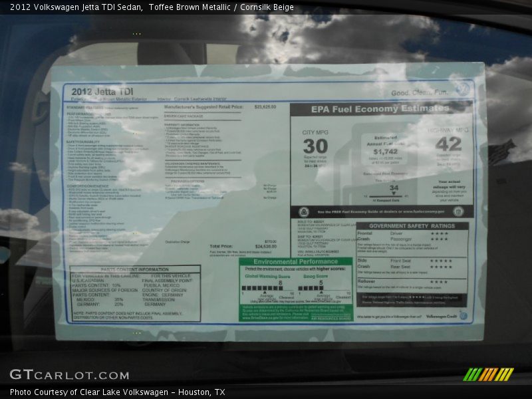Click the "Manufacturer's Suggested Retail Price" label
The height and width of the screenshot is (399, 532).
(203, 107)
